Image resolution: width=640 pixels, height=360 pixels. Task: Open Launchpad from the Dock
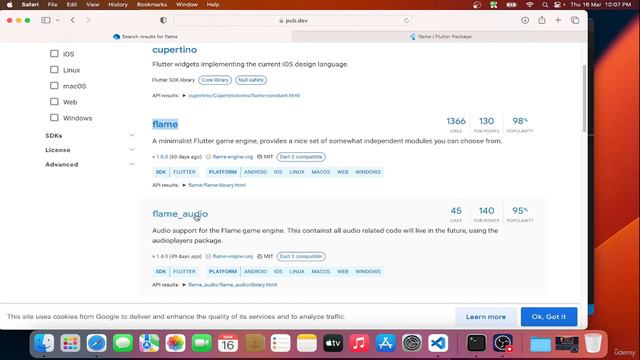click(70, 343)
